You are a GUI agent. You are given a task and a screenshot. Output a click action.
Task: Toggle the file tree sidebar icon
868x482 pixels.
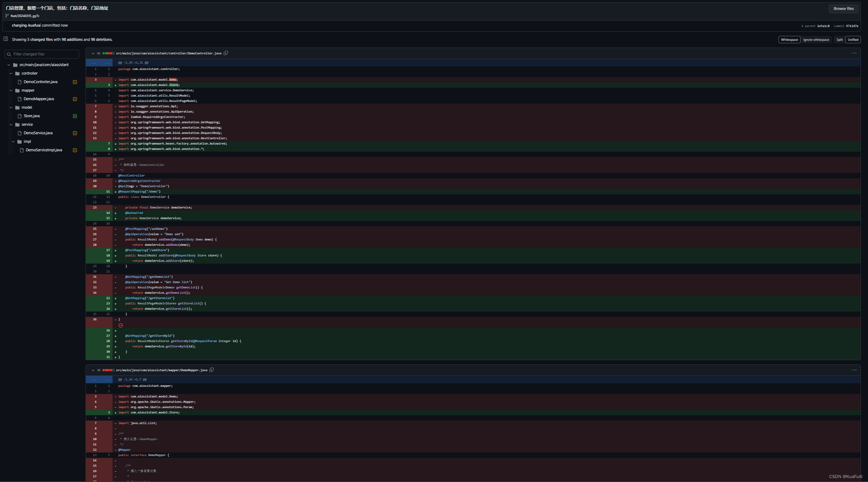point(6,39)
